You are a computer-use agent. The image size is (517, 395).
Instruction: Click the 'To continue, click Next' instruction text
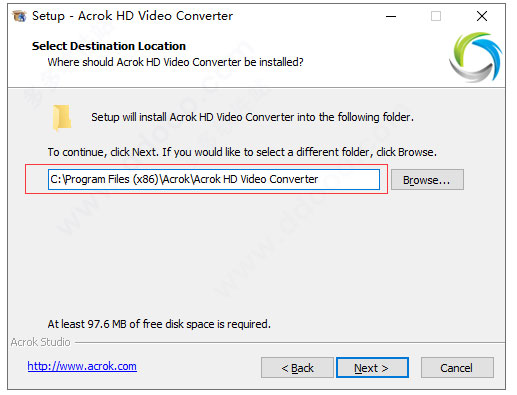242,152
